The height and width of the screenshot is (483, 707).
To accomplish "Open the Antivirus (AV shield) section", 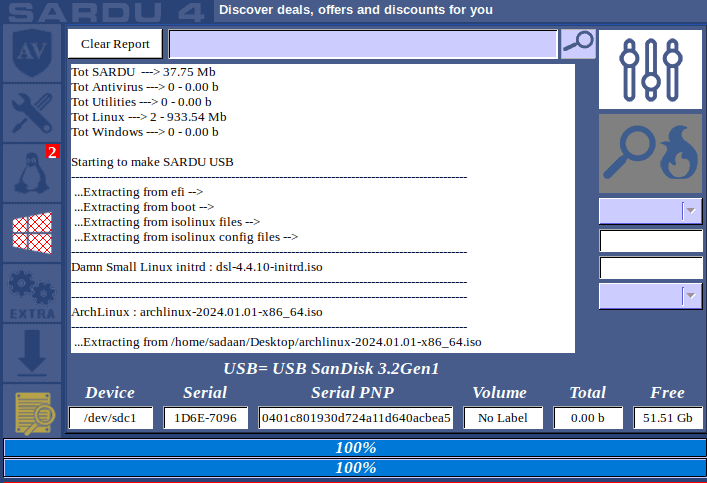I will (32, 53).
